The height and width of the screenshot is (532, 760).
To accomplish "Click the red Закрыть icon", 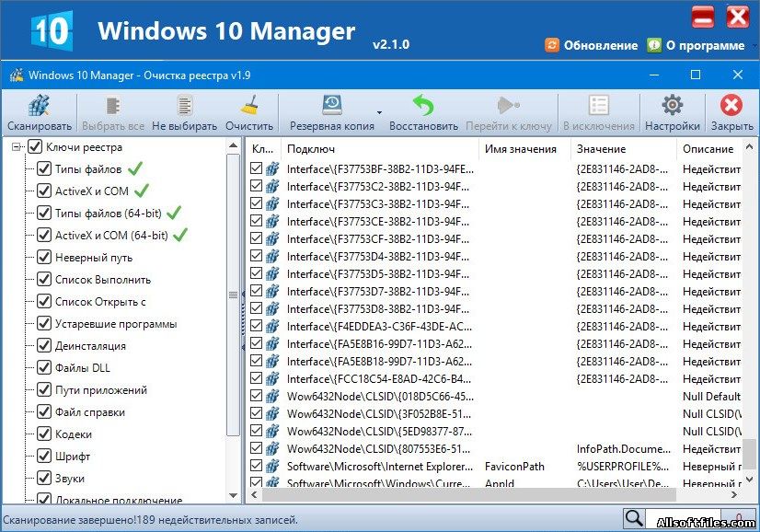I will (731, 105).
